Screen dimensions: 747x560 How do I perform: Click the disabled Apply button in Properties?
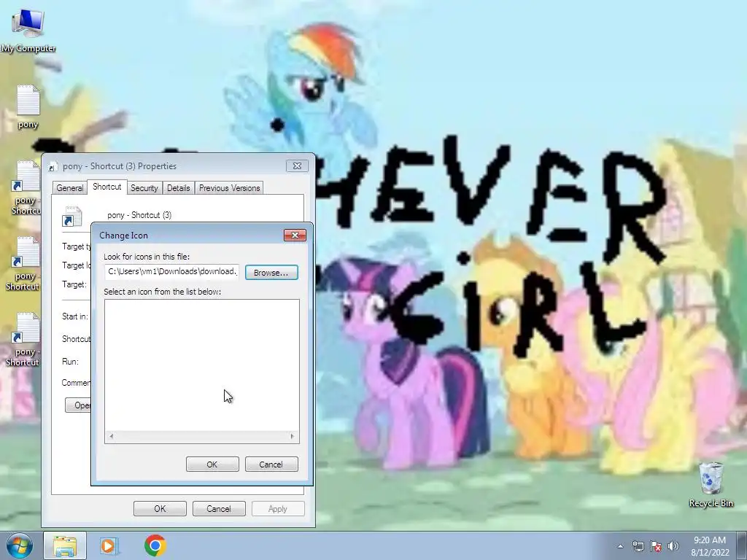coord(278,508)
